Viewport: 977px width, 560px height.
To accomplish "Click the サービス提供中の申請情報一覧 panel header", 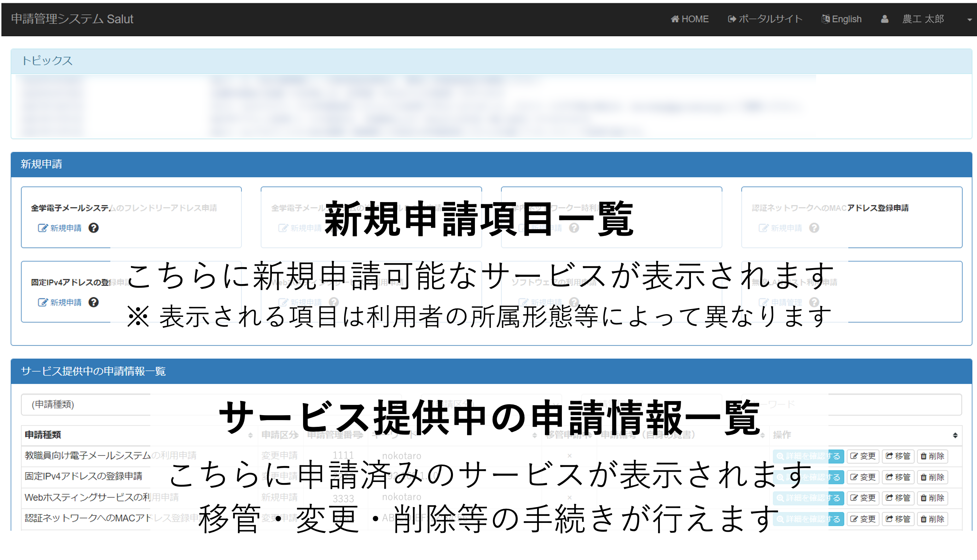I will [x=491, y=372].
